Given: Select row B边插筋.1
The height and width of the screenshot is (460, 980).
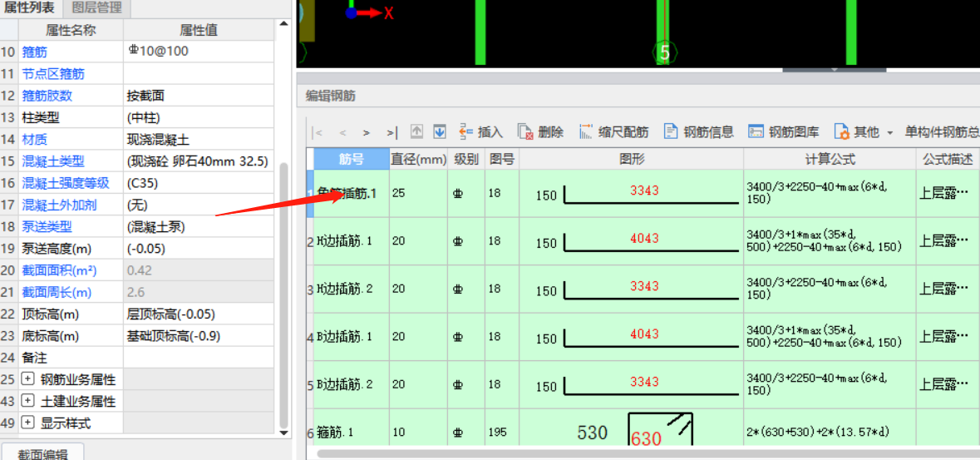Looking at the screenshot, I should [x=352, y=337].
